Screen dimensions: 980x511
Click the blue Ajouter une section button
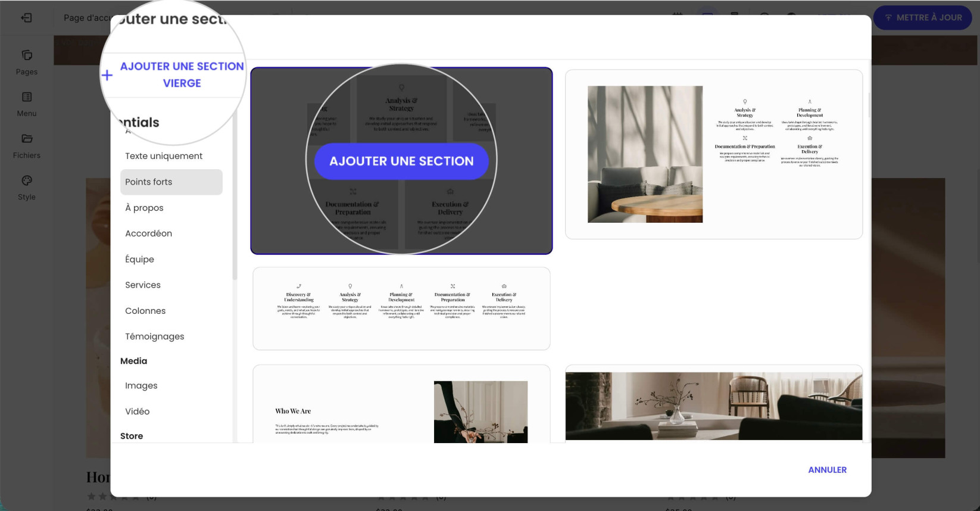(401, 161)
